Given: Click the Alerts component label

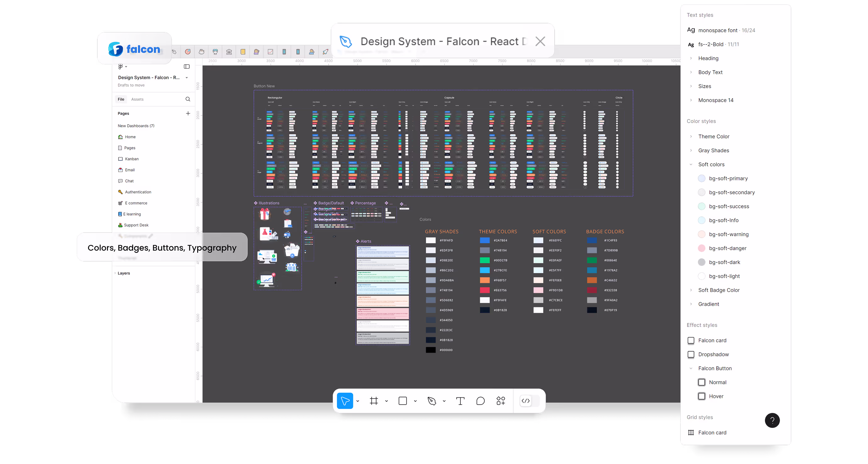Looking at the screenshot, I should 364,241.
